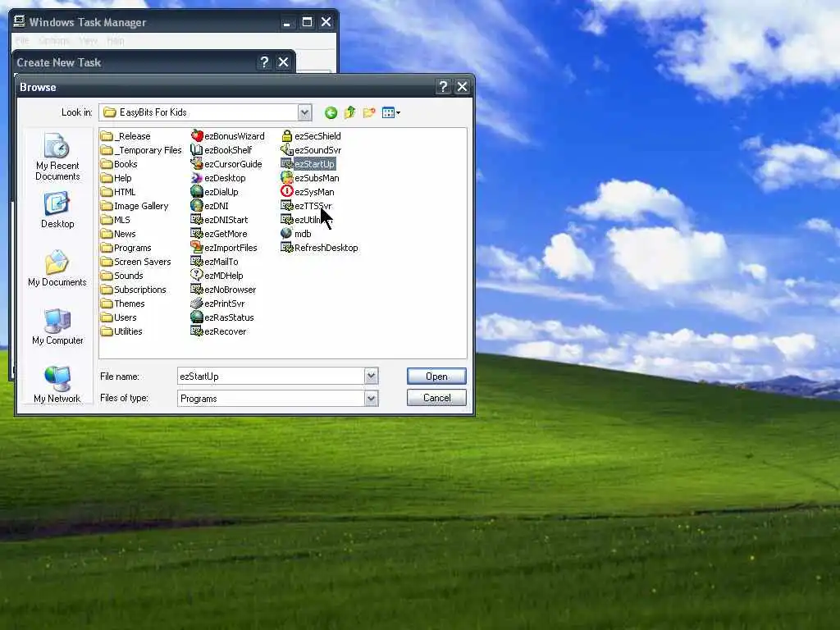840x630 pixels.
Task: Select the ezRecover file
Action: 218,331
